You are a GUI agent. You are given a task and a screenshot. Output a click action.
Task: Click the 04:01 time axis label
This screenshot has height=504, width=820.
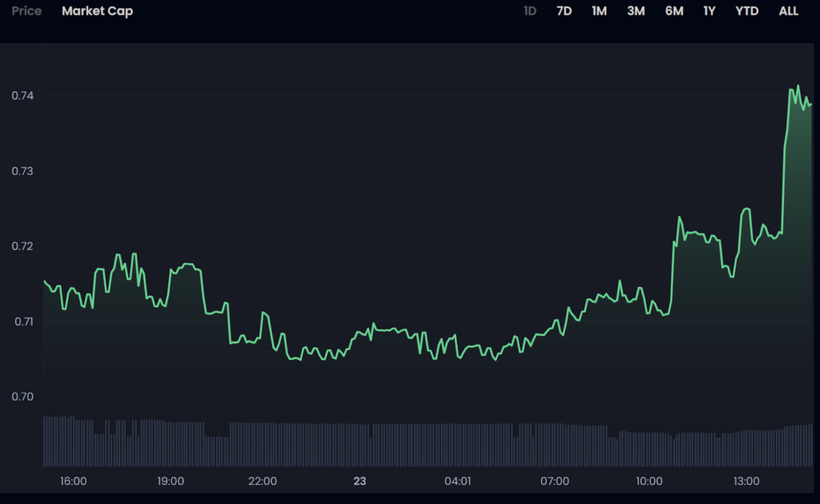457,481
